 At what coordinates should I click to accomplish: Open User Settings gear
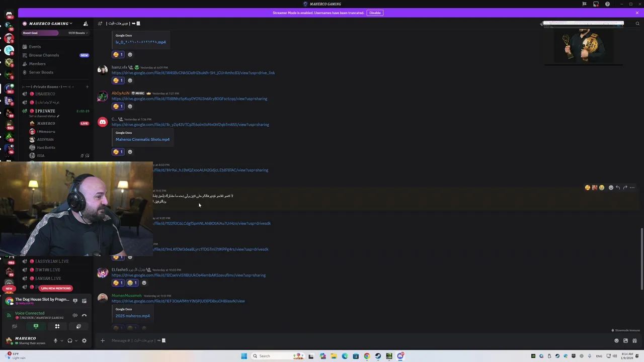pyautogui.click(x=84, y=340)
